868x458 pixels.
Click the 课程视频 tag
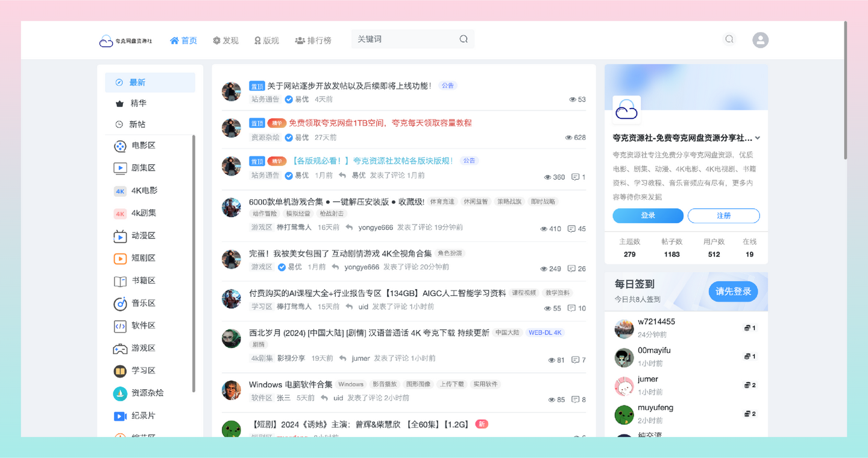coord(524,293)
